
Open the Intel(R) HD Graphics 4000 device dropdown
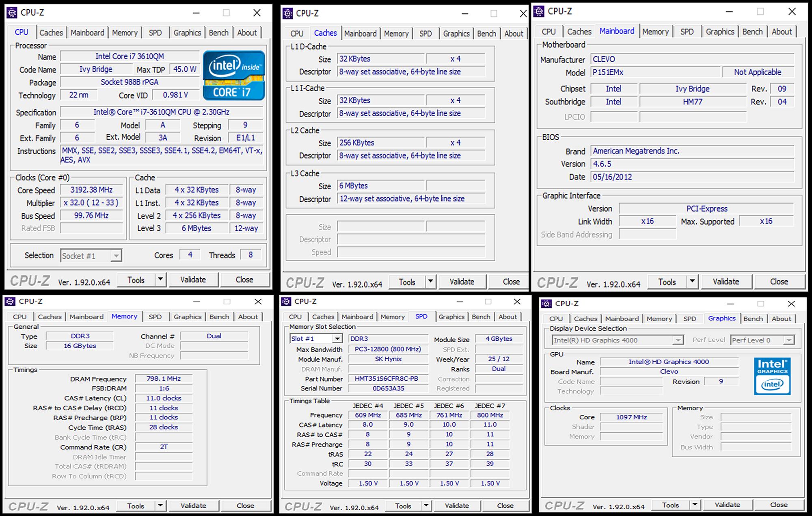(678, 340)
